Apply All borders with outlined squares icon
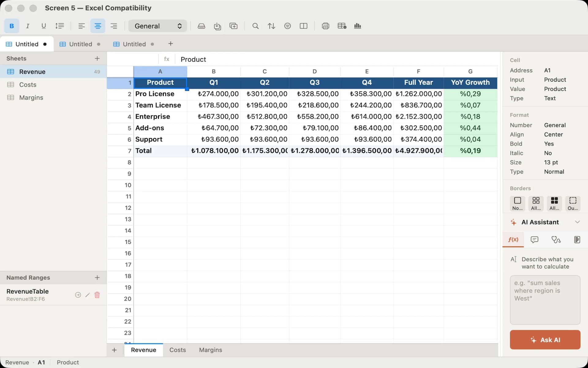This screenshot has height=368, width=588. (x=536, y=204)
